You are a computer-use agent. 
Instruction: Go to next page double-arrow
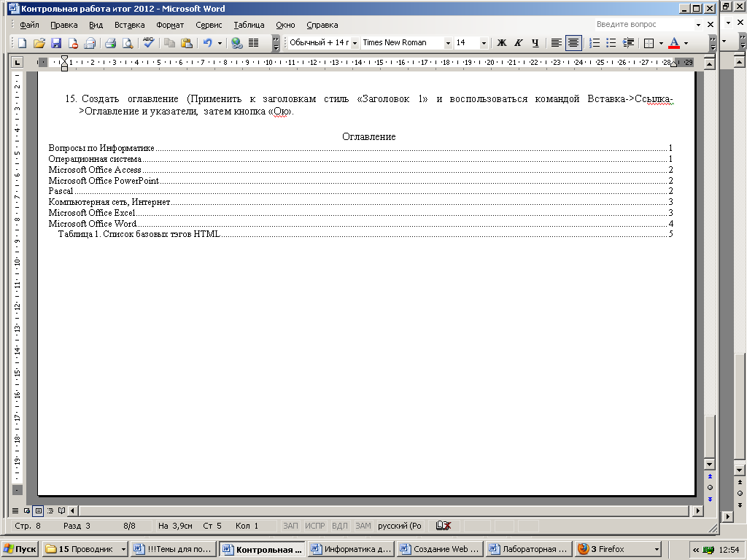(x=710, y=499)
